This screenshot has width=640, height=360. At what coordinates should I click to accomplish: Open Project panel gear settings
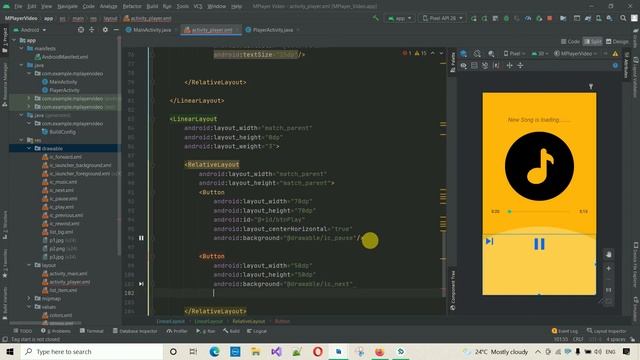pyautogui.click(x=105, y=30)
